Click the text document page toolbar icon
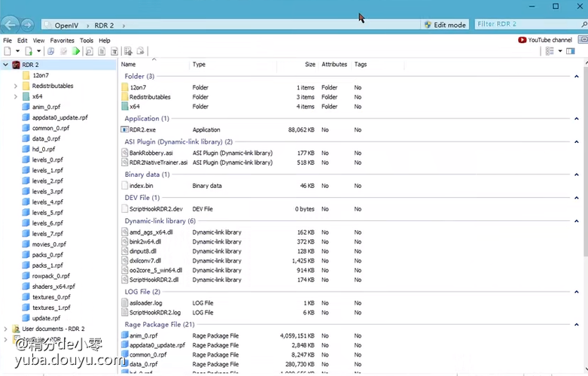The width and height of the screenshot is (588, 376). coord(102,51)
